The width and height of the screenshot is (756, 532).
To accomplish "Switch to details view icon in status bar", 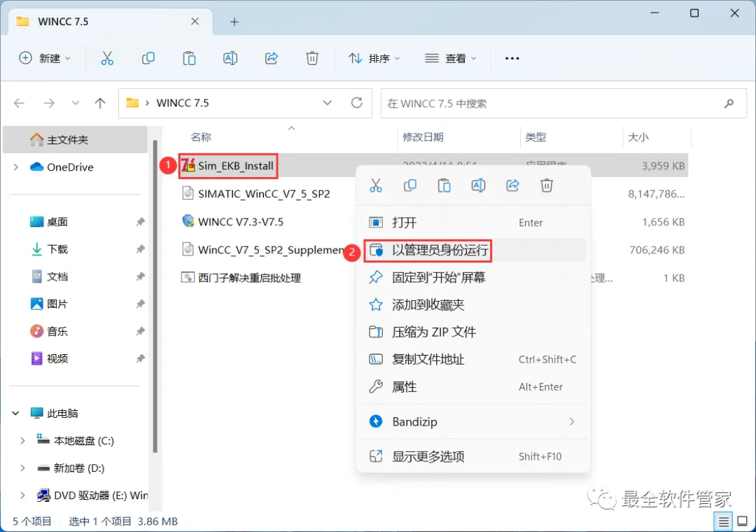I will point(724,521).
